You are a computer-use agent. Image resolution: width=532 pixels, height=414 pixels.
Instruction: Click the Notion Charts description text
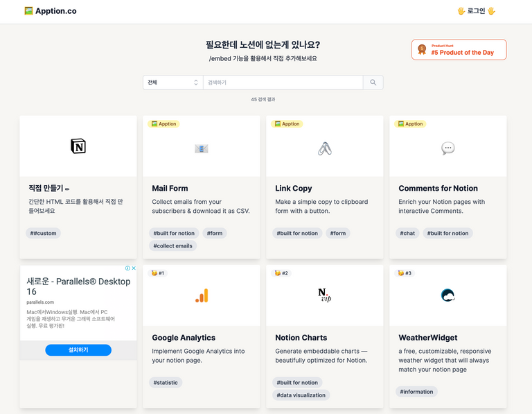click(321, 356)
